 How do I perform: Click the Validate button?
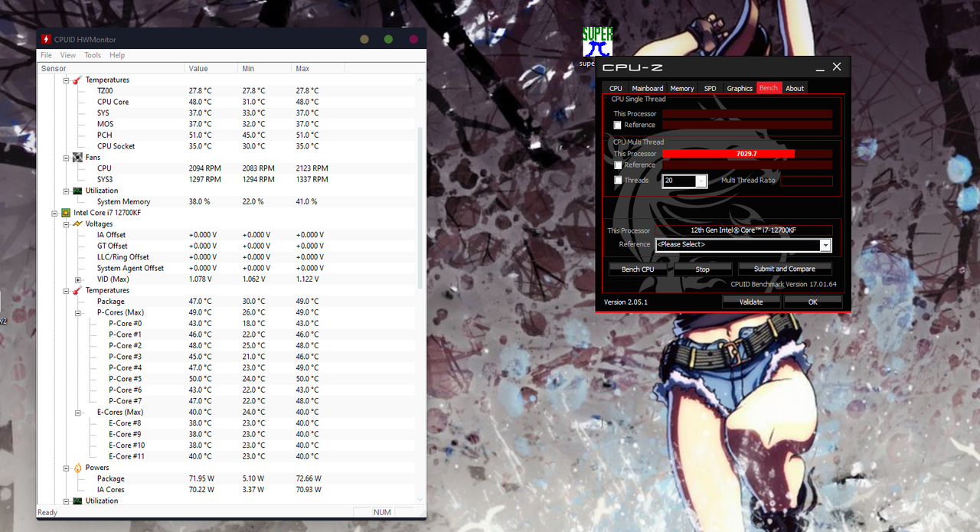click(751, 302)
